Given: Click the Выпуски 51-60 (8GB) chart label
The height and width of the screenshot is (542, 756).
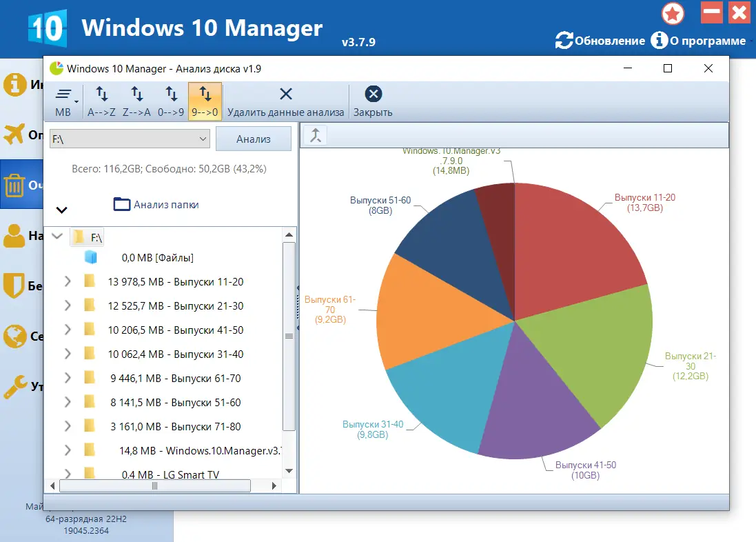Looking at the screenshot, I should (380, 205).
